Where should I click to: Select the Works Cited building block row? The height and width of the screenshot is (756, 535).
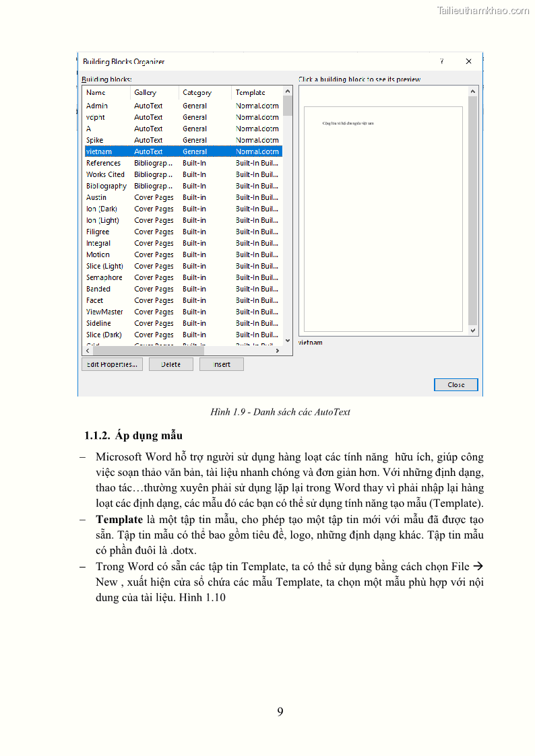coord(105,174)
